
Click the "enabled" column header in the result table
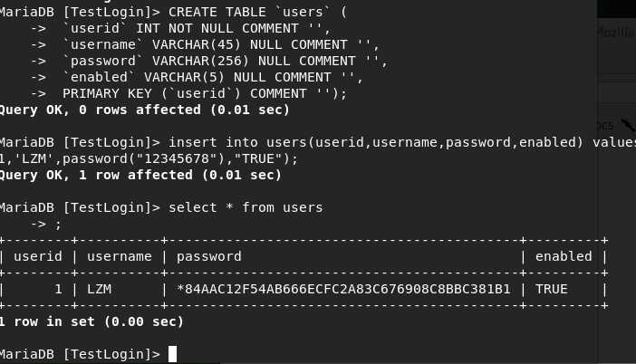(564, 256)
